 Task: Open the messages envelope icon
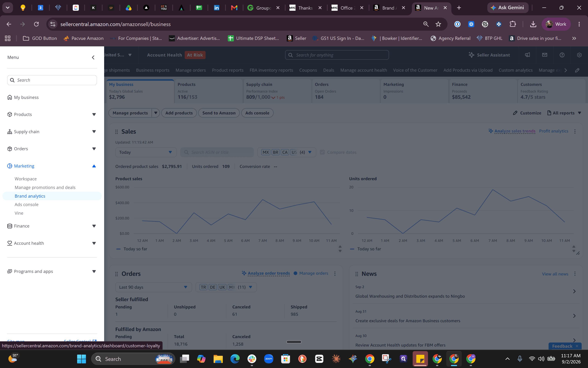click(x=545, y=55)
